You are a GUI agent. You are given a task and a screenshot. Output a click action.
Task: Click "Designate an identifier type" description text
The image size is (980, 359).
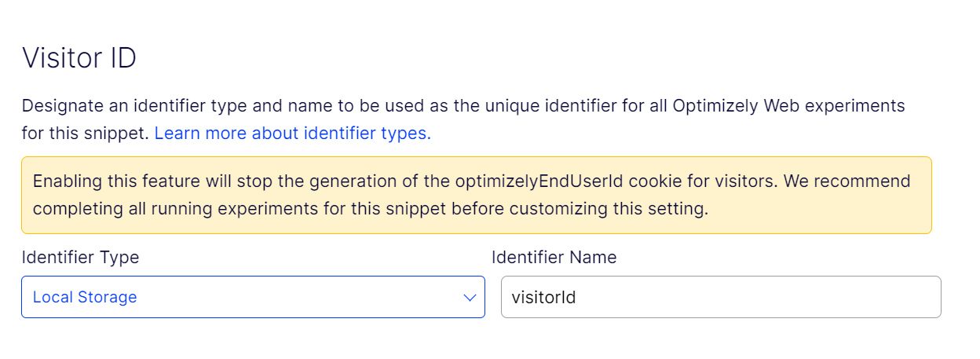134,105
